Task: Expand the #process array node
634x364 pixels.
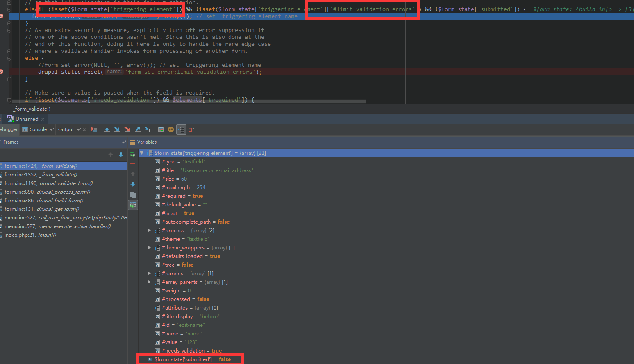Action: (149, 231)
